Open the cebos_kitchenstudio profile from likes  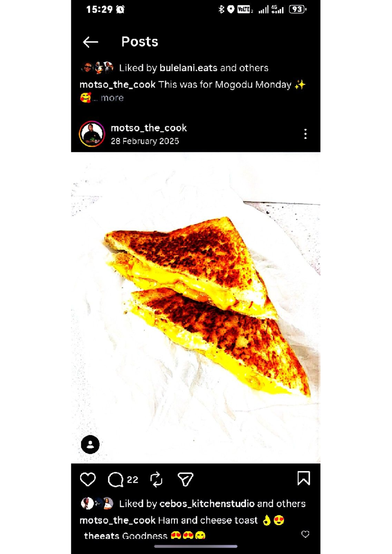click(x=207, y=504)
